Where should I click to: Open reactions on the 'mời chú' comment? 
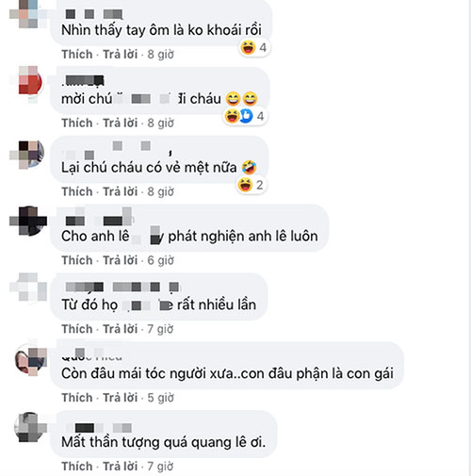pyautogui.click(x=245, y=116)
